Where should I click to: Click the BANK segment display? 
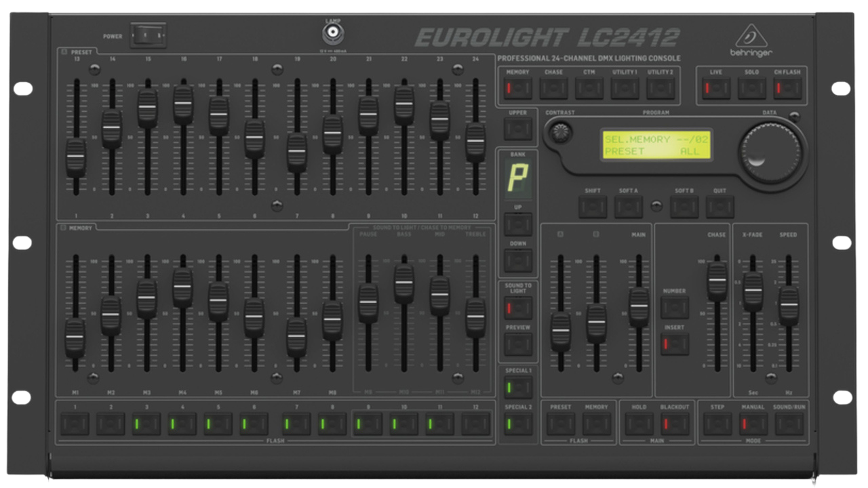tap(518, 180)
